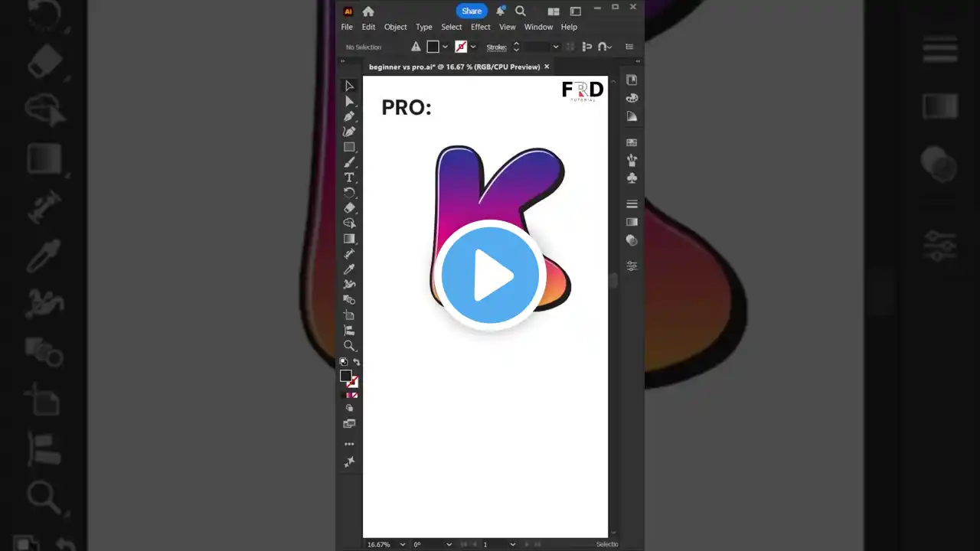Open the Gradient panel icon

(x=632, y=222)
